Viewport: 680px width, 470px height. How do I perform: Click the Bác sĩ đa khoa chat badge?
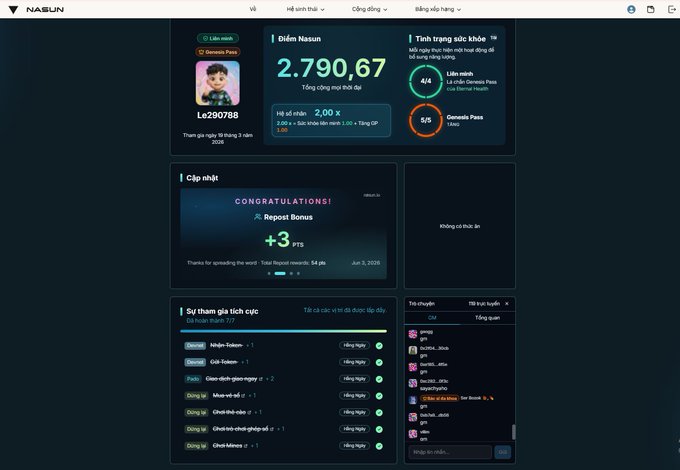tap(440, 398)
